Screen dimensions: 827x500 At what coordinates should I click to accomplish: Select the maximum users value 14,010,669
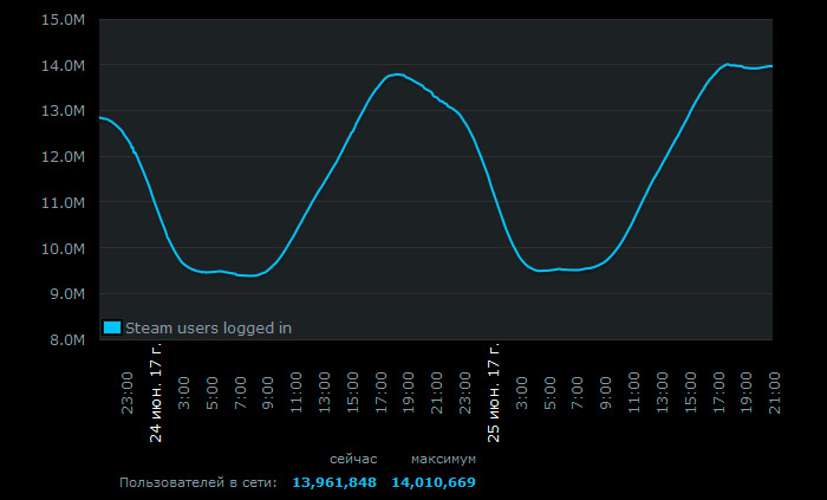click(433, 483)
